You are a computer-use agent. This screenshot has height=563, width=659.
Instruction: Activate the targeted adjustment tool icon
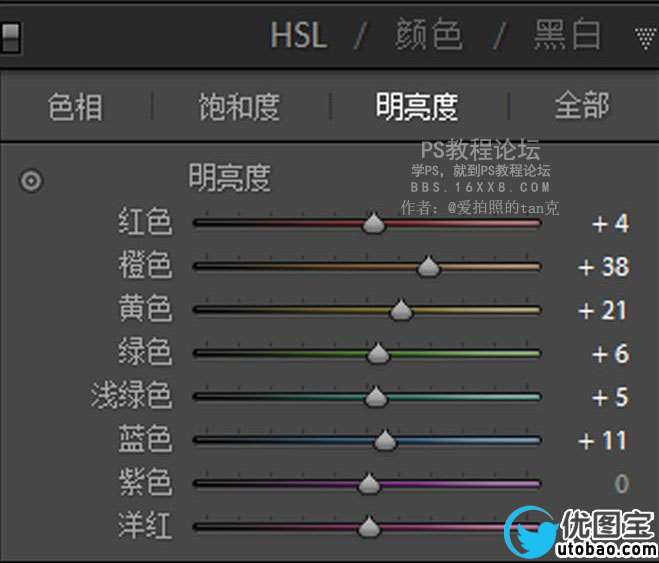[31, 181]
